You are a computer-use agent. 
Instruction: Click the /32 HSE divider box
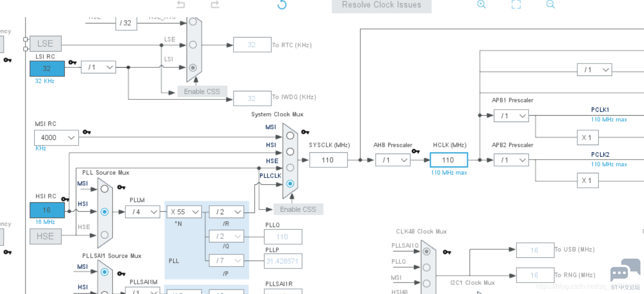pyautogui.click(x=126, y=23)
